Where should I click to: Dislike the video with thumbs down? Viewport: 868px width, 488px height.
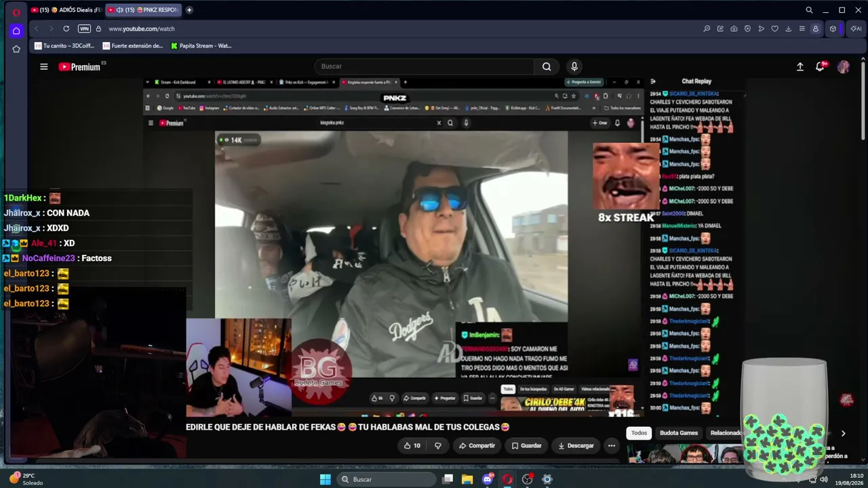tap(438, 445)
